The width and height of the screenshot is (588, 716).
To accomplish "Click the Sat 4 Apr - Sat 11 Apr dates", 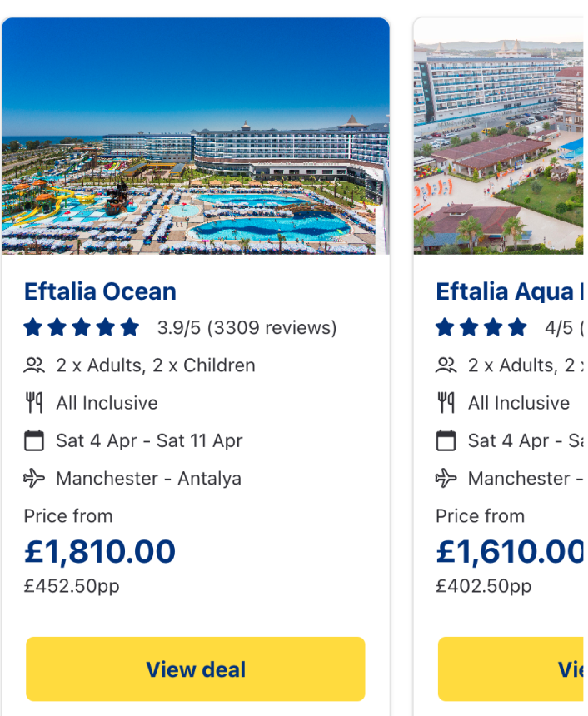I will click(149, 440).
